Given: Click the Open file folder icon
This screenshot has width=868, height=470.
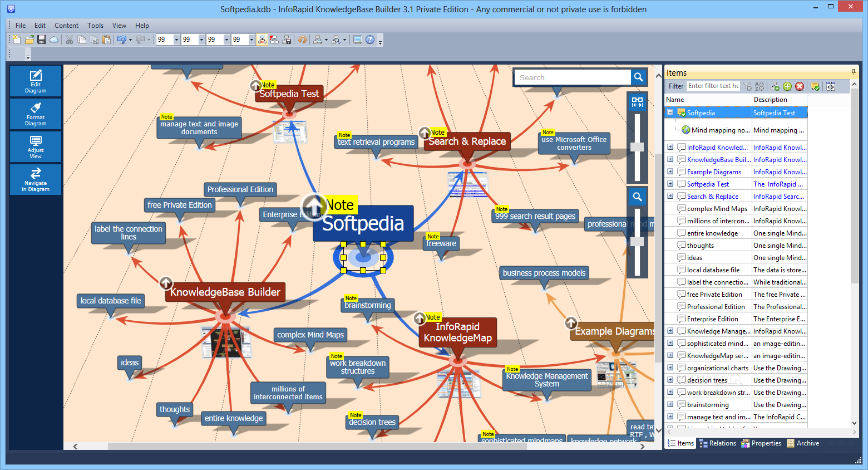Looking at the screenshot, I should click(x=29, y=40).
